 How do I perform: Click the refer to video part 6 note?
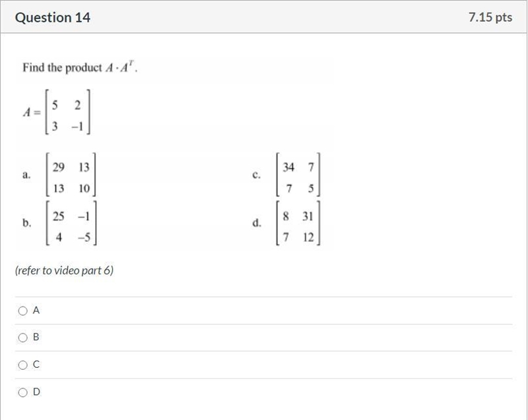pyautogui.click(x=64, y=271)
